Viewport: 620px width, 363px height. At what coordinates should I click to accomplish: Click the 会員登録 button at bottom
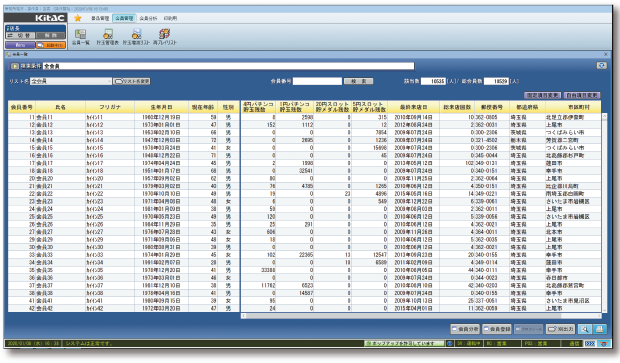[497, 329]
